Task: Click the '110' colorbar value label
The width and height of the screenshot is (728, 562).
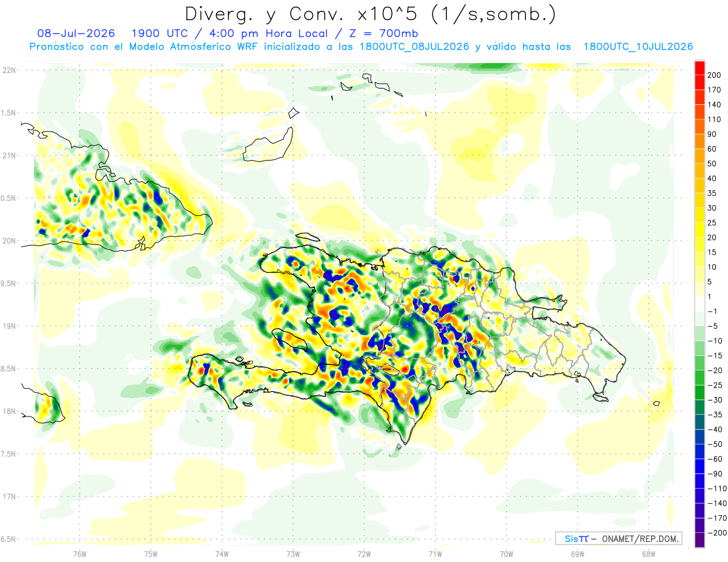Action: tap(714, 119)
